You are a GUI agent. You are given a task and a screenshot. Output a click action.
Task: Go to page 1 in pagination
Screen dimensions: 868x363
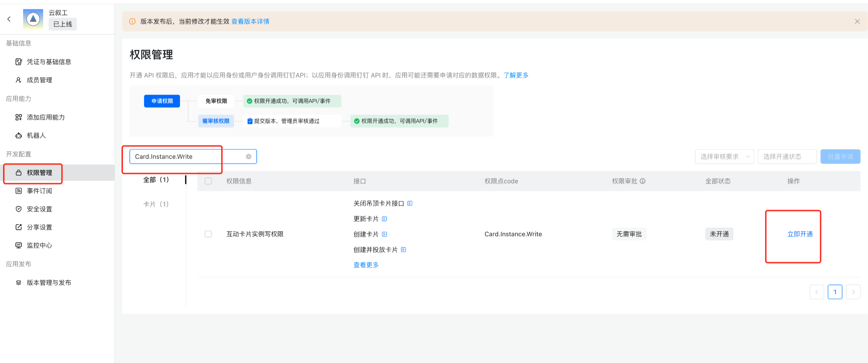(x=835, y=292)
